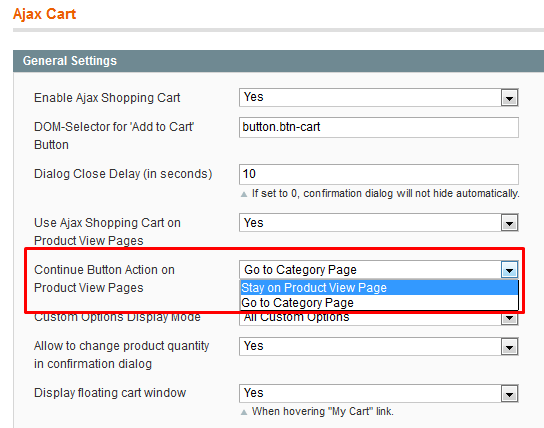Screen dimensions: 544x428
Task: Click arrow of product quantity confirmation select
Action: tap(509, 347)
